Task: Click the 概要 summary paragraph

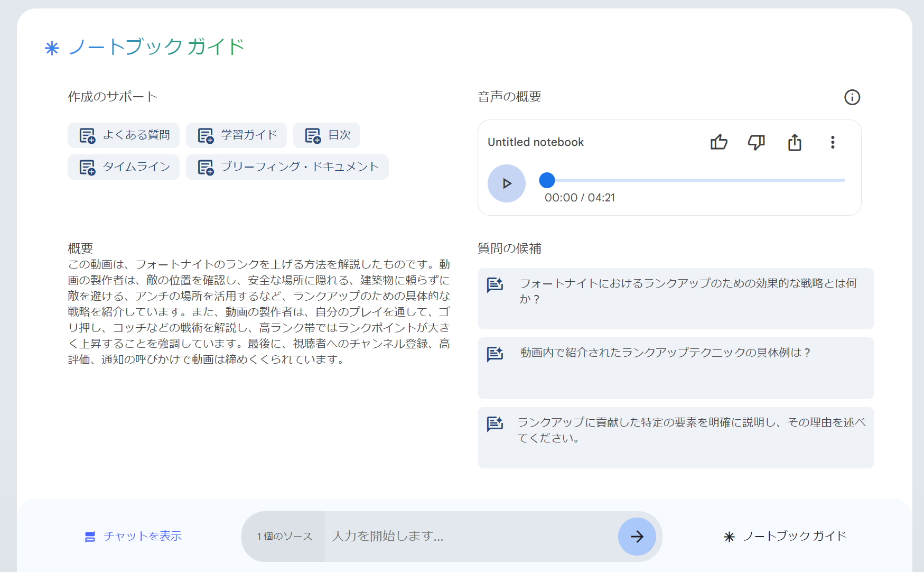Action: coord(259,312)
